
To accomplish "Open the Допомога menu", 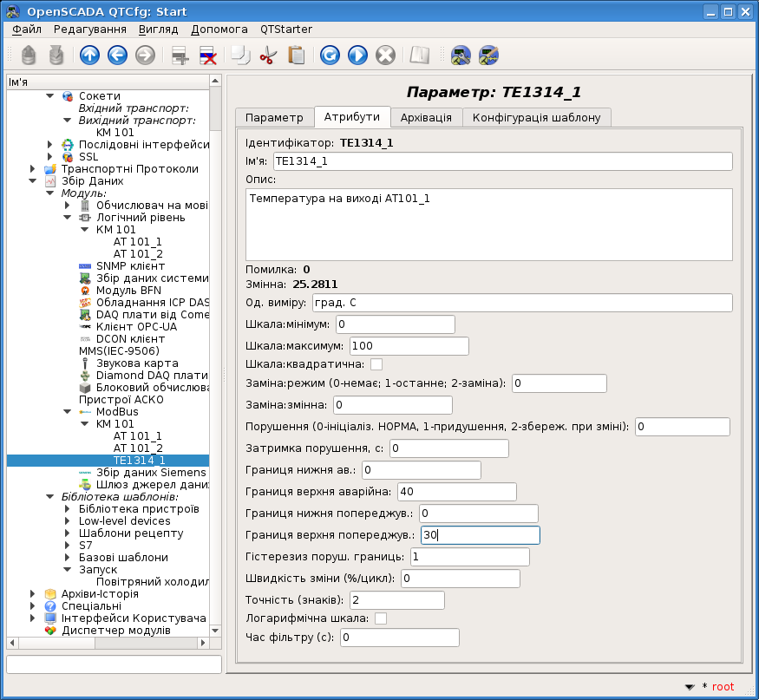I will pos(219,29).
